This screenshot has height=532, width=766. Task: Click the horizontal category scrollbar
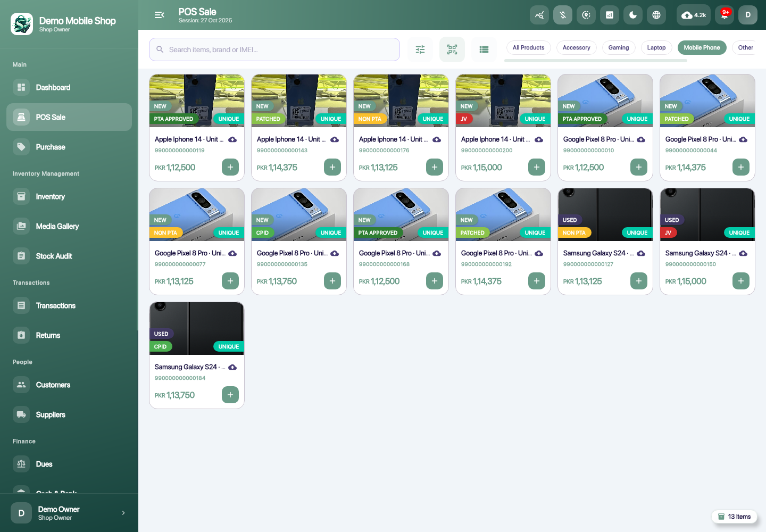point(596,61)
